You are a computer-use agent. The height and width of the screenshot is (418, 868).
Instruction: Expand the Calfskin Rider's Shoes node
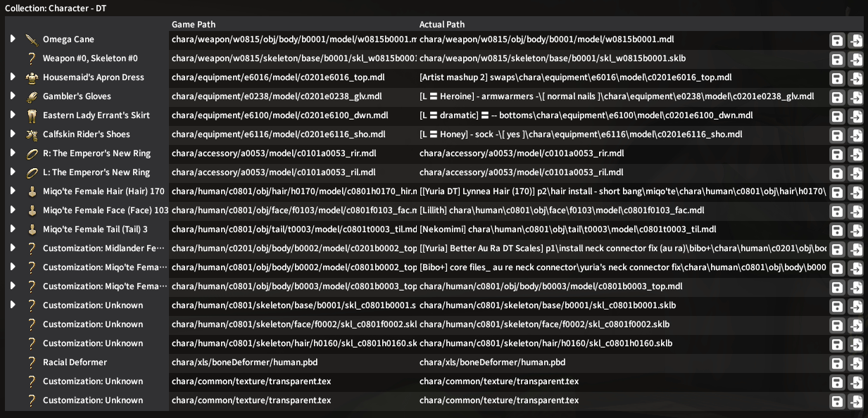point(13,134)
